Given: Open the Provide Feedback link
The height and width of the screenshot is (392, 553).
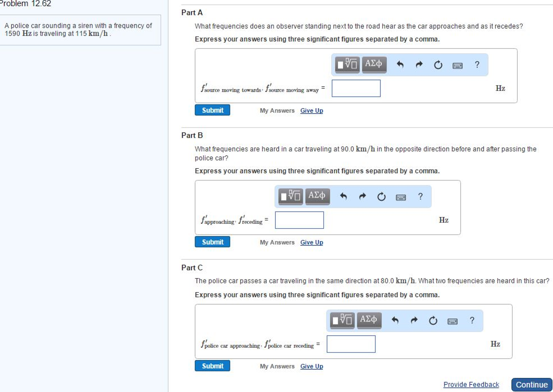Looking at the screenshot, I should click(471, 384).
